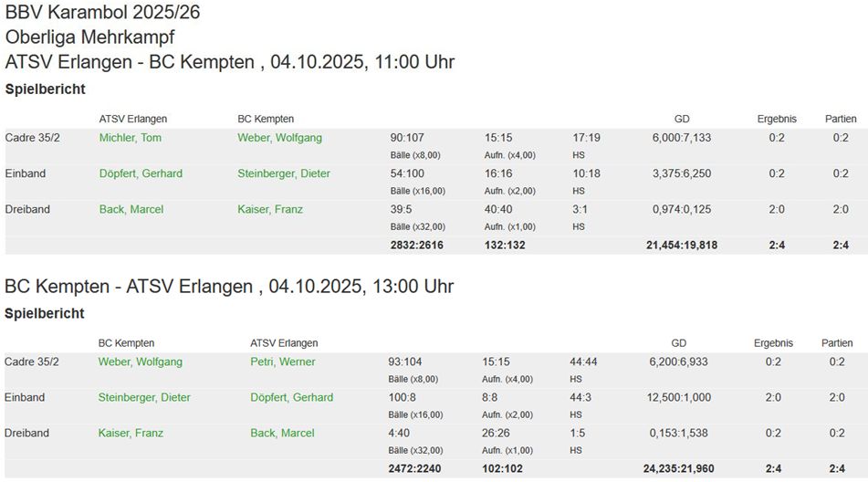Click the Oberliga Mehrkampf heading
Image resolution: width=868 pixels, height=482 pixels.
(x=89, y=37)
